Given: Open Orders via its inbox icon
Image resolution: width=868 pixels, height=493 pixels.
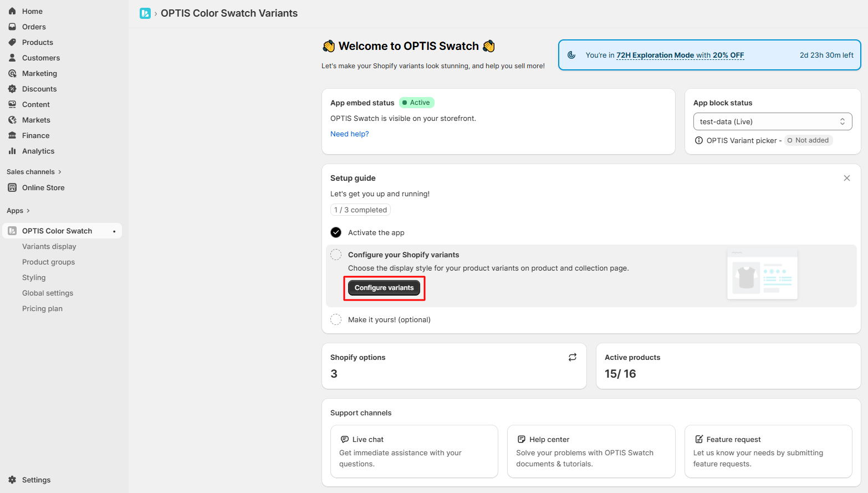Looking at the screenshot, I should click(12, 27).
